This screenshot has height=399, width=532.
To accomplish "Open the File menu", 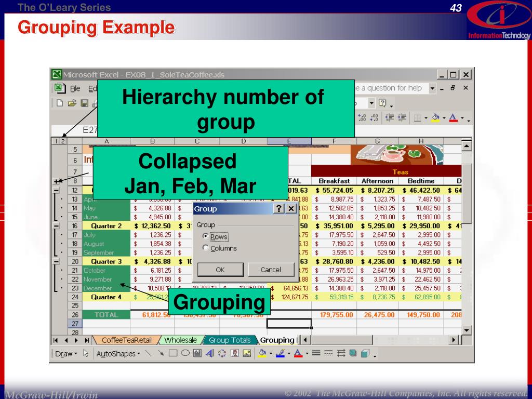I will [75, 88].
